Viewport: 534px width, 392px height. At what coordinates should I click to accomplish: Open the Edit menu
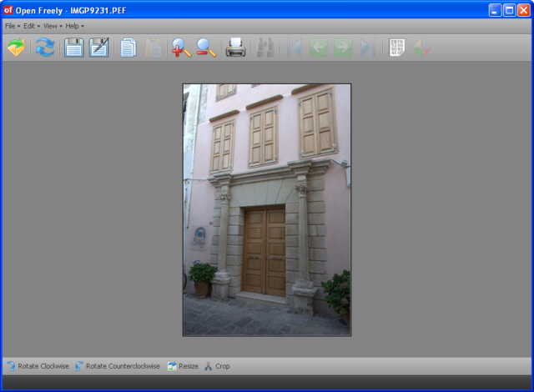pos(32,26)
